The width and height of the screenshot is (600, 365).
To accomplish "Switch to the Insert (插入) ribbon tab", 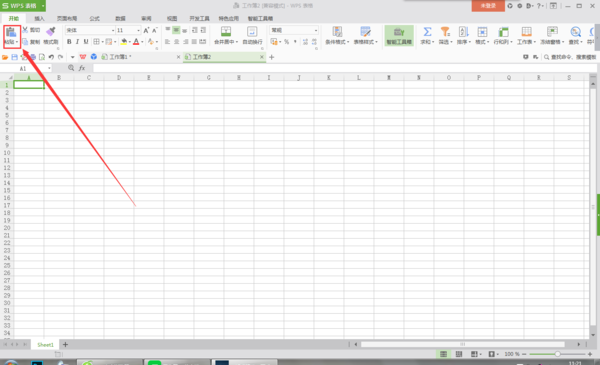I will [39, 18].
